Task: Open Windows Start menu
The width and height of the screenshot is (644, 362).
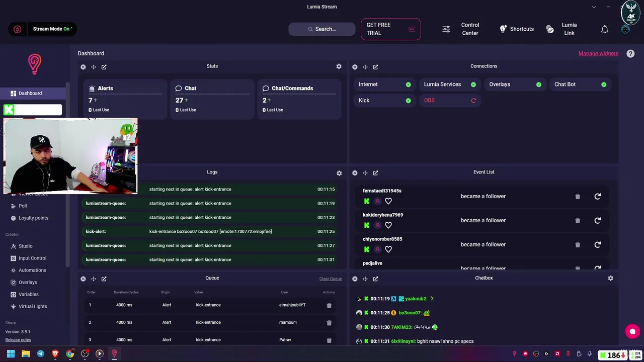Action: pos(11,354)
